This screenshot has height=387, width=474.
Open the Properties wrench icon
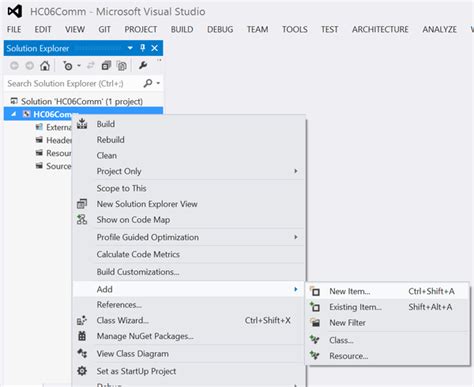pos(143,65)
